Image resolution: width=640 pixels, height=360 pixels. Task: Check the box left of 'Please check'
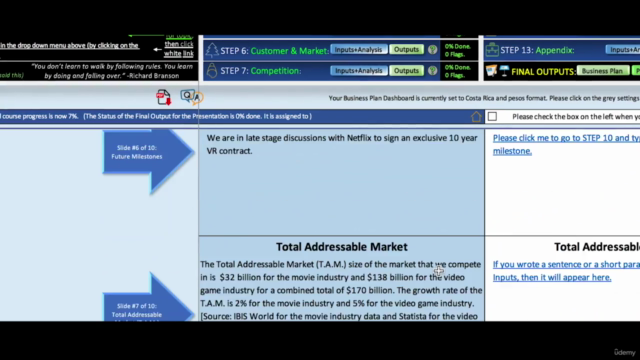tap(492, 117)
